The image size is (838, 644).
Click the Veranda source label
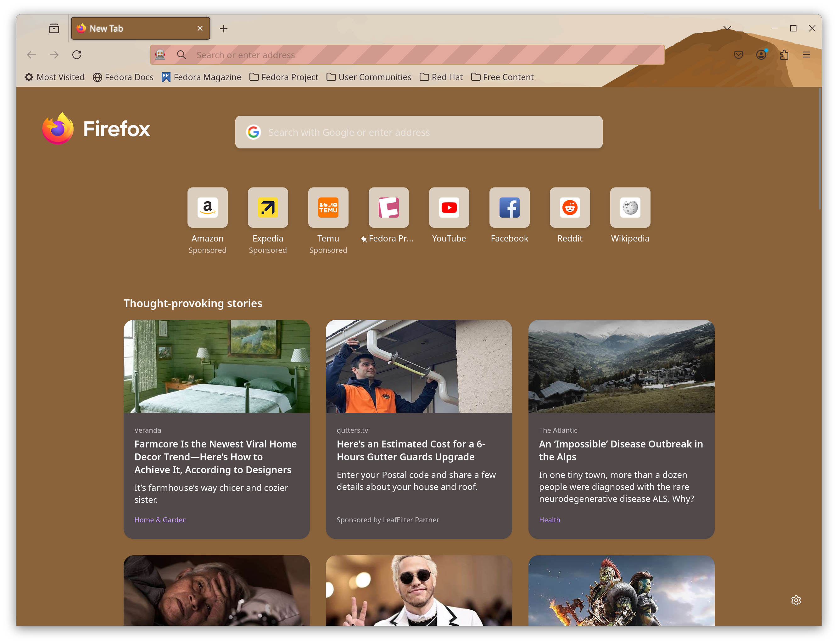coord(148,430)
